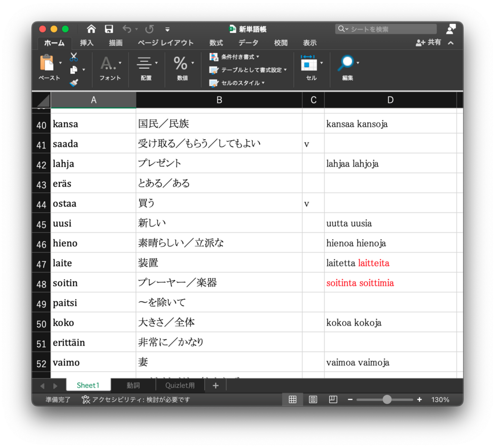Click the Home house icon in title bar
495x448 pixels.
(91, 29)
